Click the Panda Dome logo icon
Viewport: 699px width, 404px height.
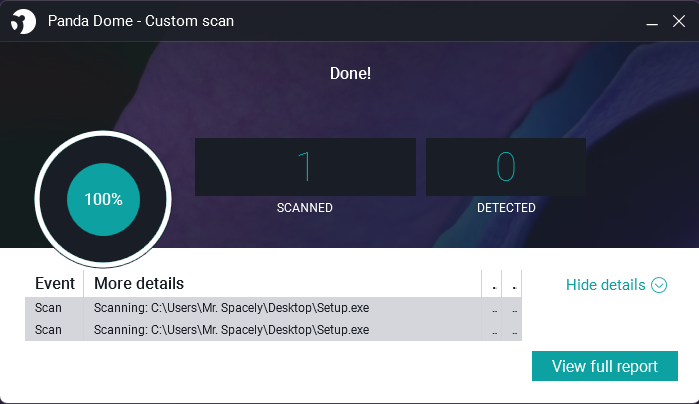(x=19, y=21)
